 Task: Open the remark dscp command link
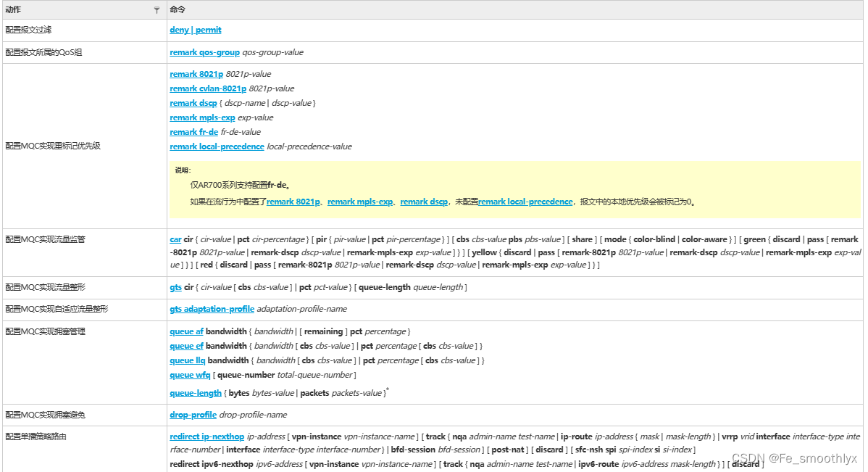tap(193, 103)
